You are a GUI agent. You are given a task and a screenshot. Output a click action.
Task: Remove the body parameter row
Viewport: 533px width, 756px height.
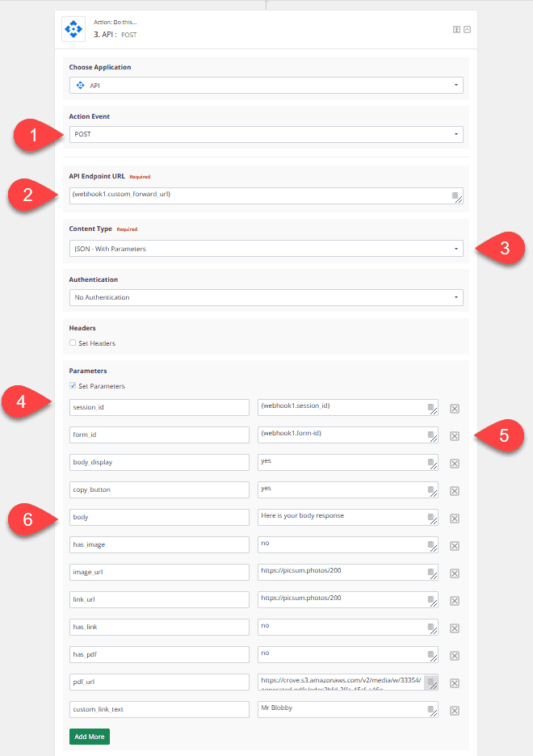455,519
